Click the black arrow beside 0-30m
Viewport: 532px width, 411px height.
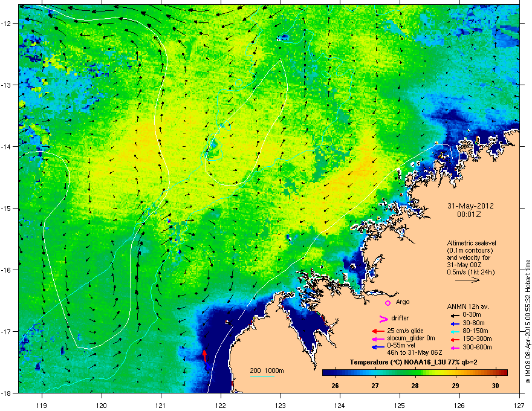(x=455, y=315)
